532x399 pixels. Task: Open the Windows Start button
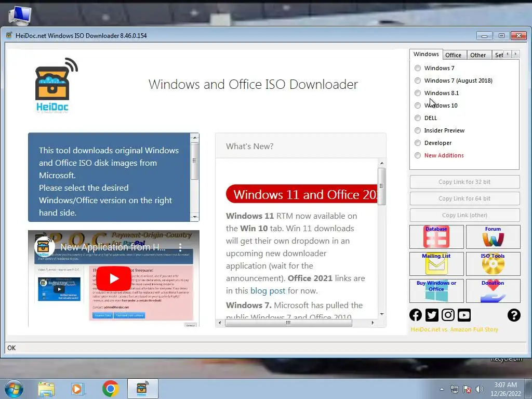[x=13, y=389]
